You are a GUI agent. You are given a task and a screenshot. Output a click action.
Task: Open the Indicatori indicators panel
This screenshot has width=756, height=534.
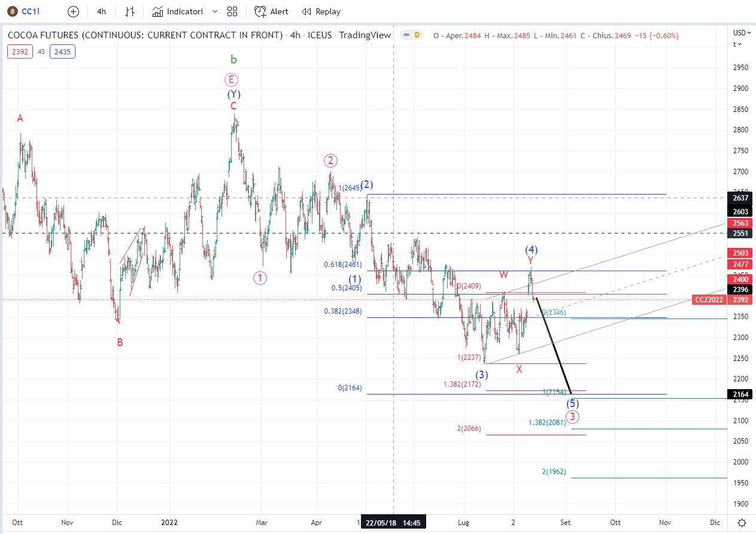tap(178, 11)
